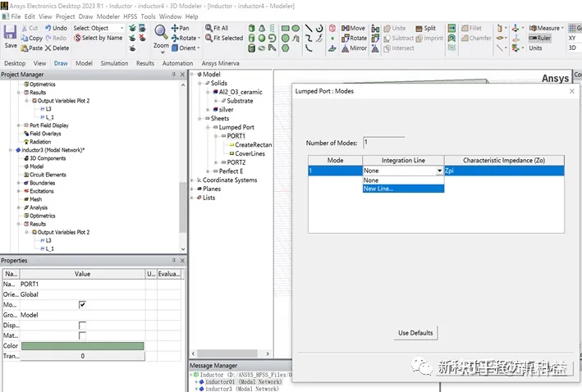The width and height of the screenshot is (582, 392).
Task: Click Select by Name tool
Action: click(x=98, y=38)
